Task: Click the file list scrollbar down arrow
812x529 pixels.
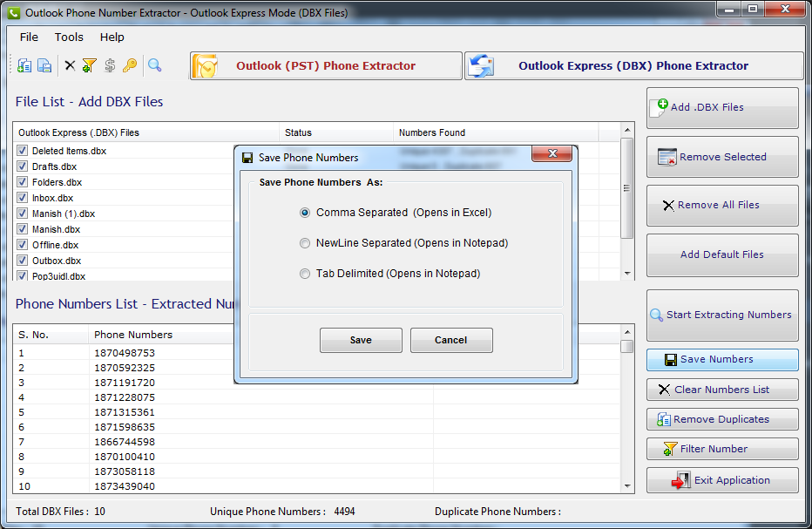Action: [x=627, y=274]
